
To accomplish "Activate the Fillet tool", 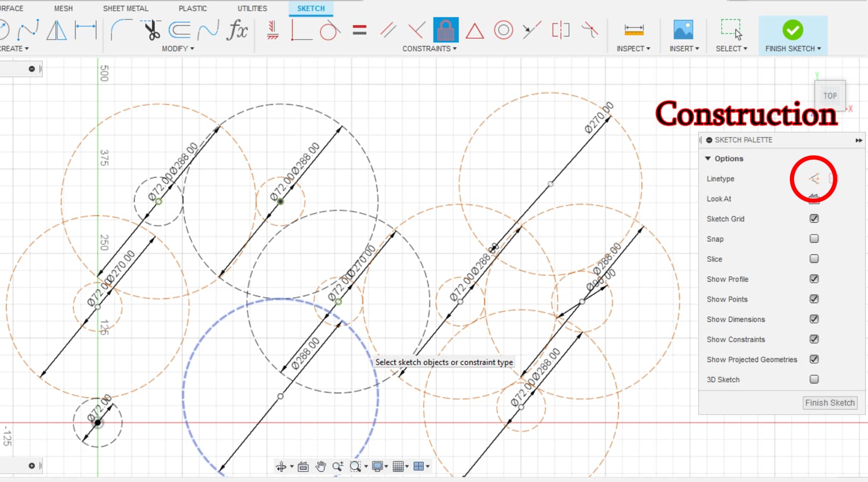I will tap(121, 31).
